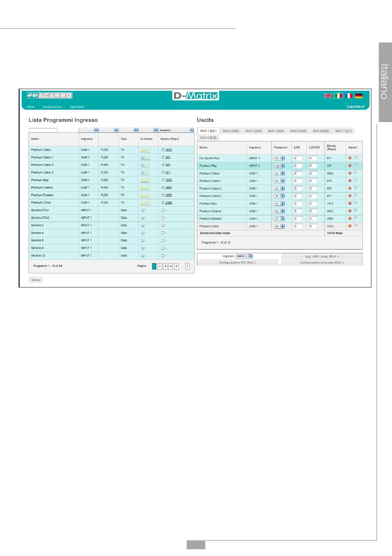Open the position dropdown for Premium Calcio output row

coord(280,174)
